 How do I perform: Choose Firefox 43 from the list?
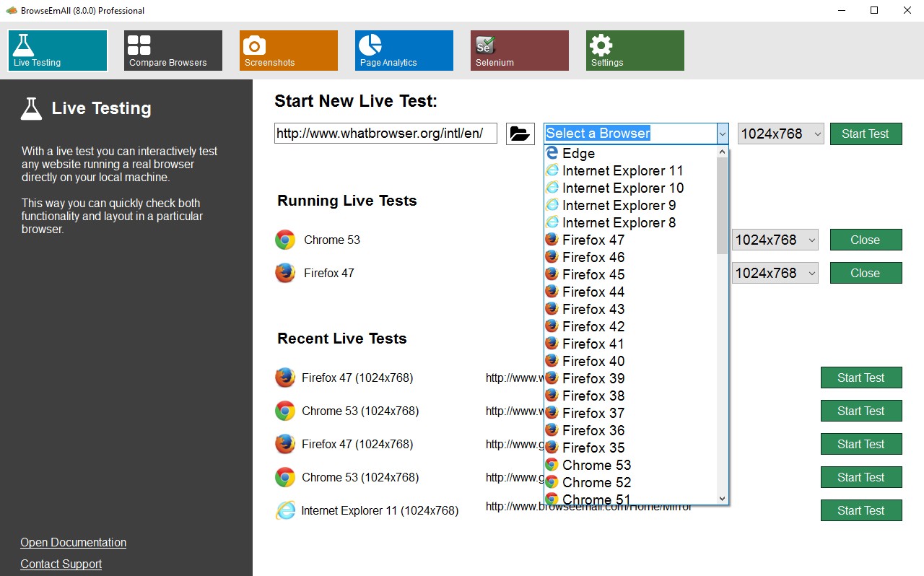tap(630, 309)
